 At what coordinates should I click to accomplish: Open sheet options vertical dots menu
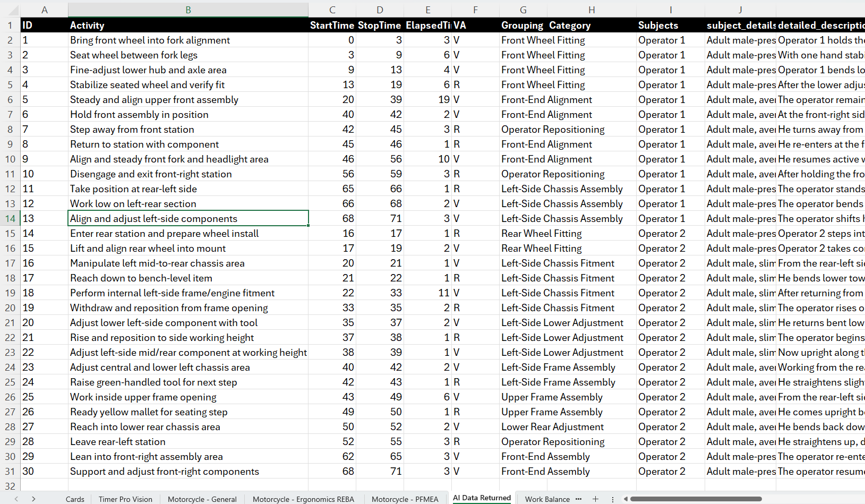click(612, 499)
